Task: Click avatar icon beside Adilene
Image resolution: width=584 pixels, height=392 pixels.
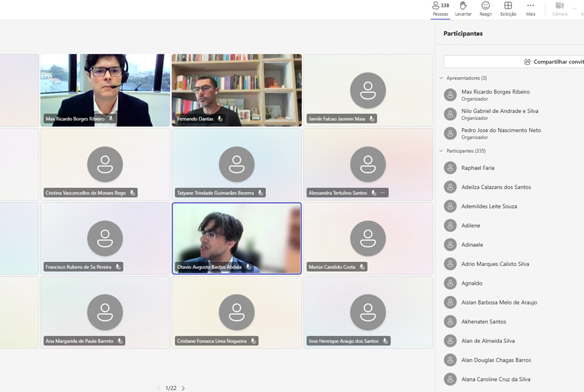Action: click(450, 225)
